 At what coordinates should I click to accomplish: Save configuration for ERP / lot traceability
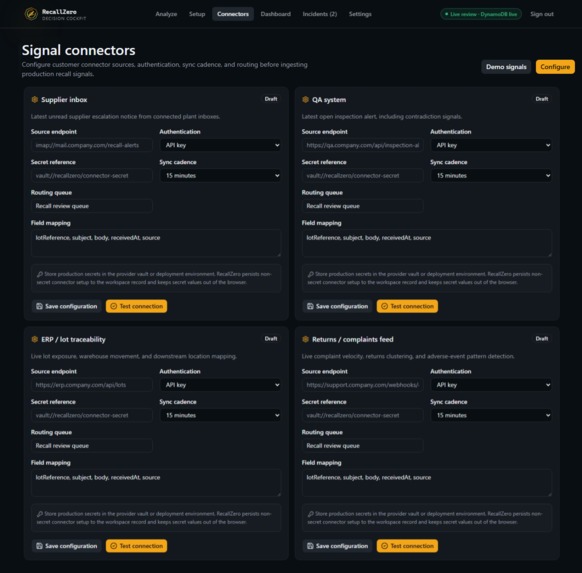pos(66,546)
